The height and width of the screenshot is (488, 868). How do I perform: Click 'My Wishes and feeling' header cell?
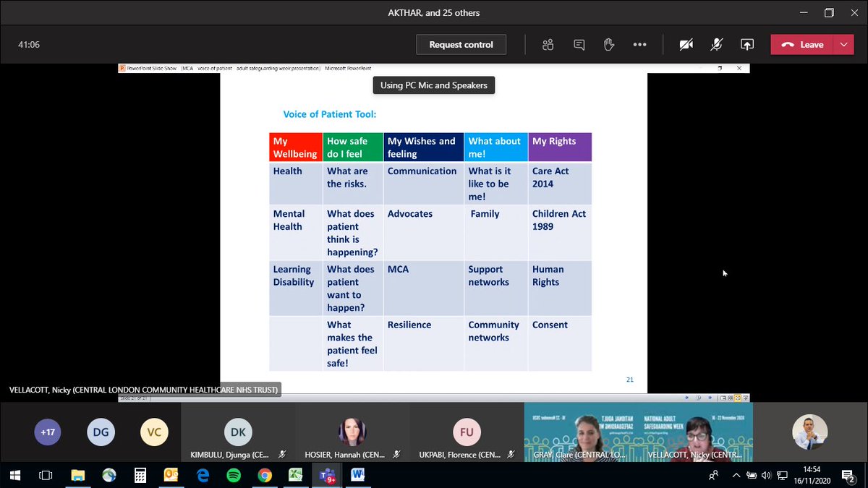coord(424,147)
